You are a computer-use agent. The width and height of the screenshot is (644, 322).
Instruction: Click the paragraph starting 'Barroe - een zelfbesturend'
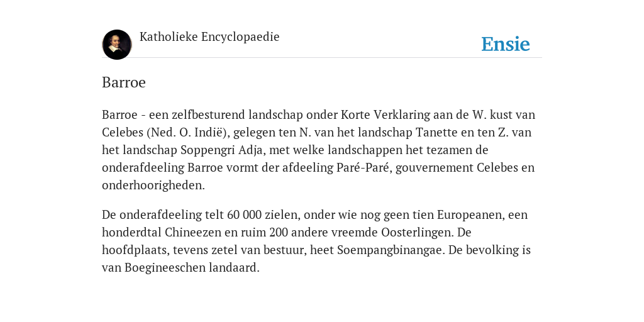(x=319, y=150)
